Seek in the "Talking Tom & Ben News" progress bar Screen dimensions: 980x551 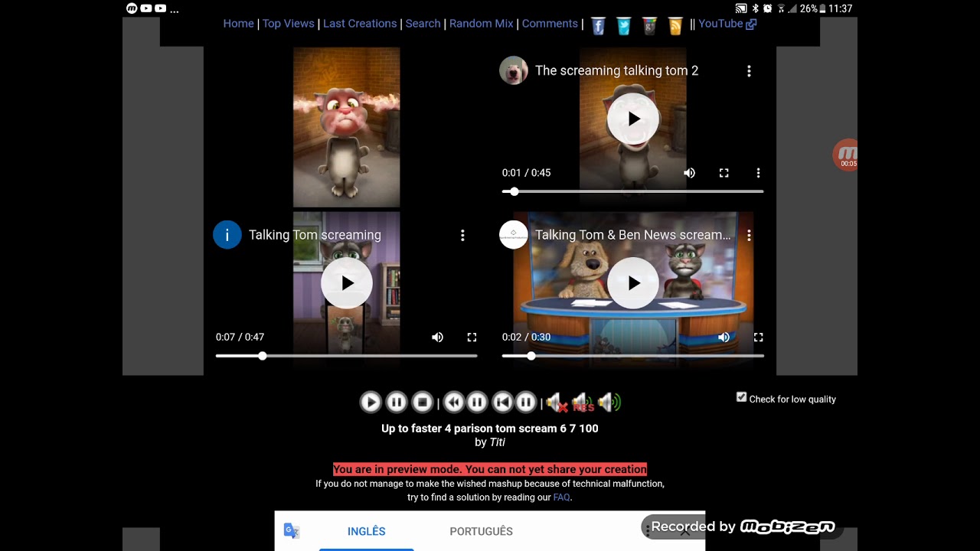[633, 356]
